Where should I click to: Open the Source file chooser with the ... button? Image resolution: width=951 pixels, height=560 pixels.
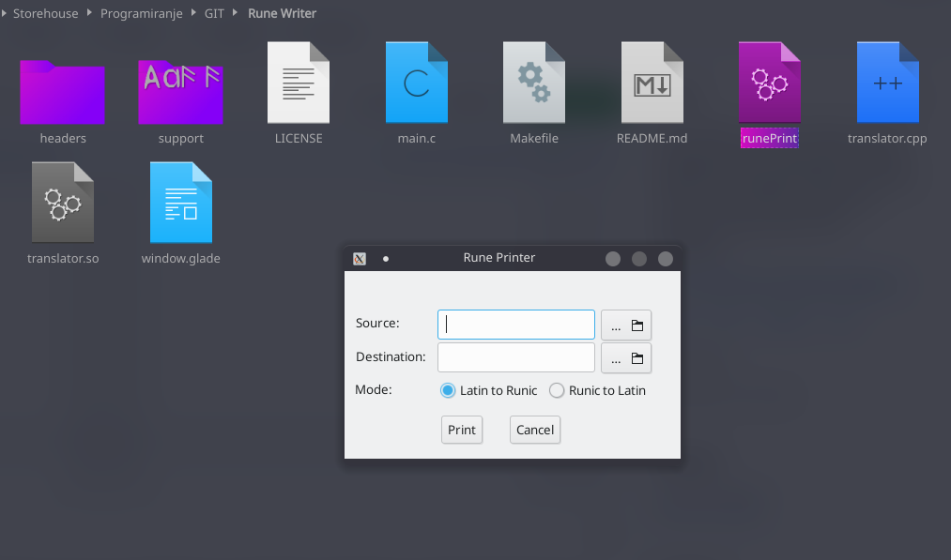coord(616,325)
